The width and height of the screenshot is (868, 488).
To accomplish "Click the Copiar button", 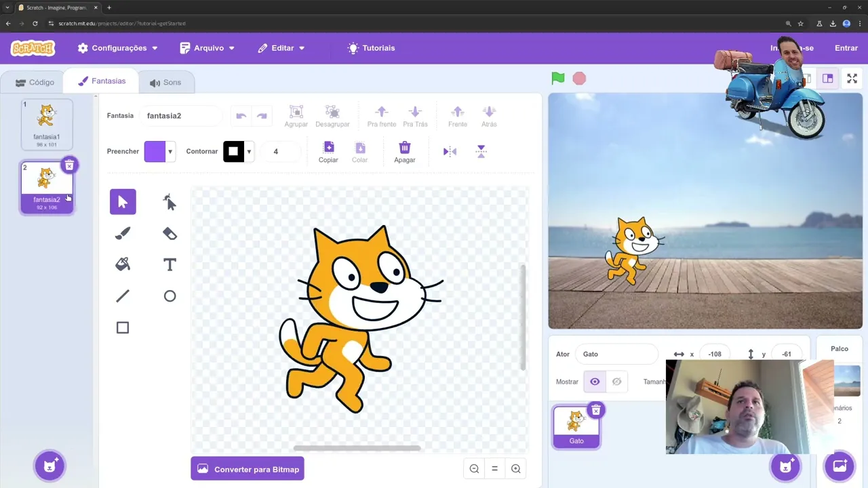I will click(328, 152).
